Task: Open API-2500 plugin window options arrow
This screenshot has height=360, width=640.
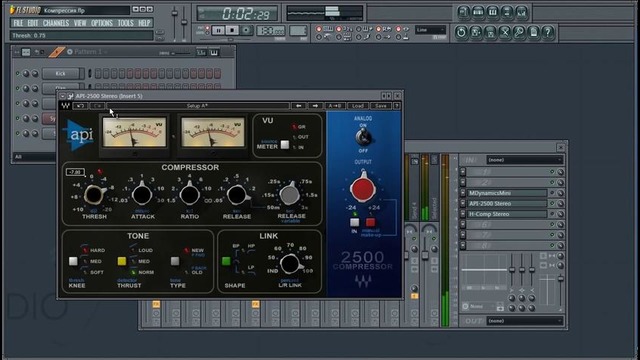Action: pyautogui.click(x=62, y=96)
